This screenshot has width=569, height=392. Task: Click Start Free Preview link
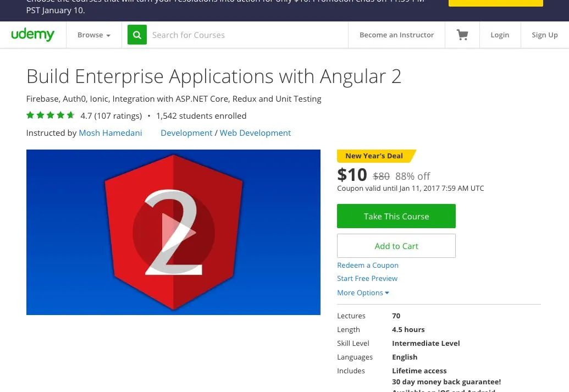(367, 278)
